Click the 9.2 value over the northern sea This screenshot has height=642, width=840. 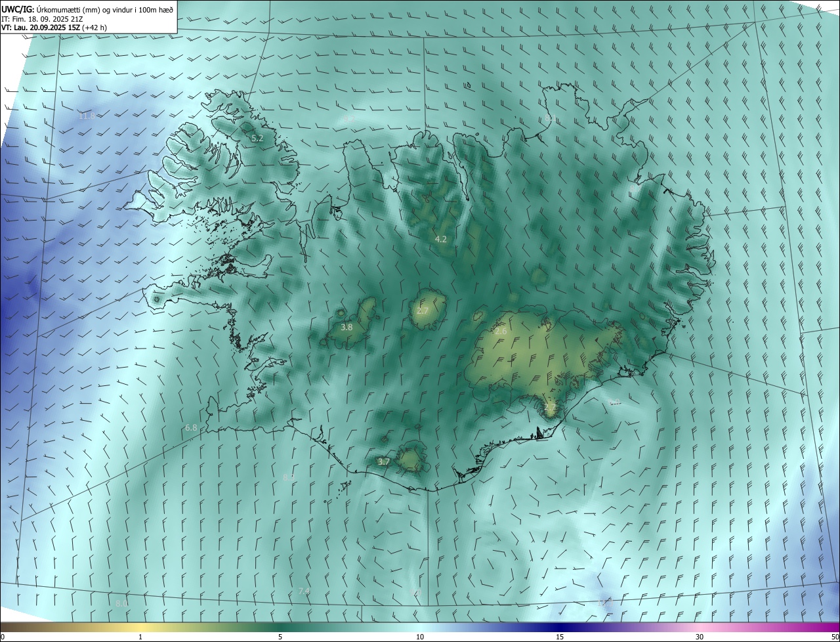pos(350,119)
